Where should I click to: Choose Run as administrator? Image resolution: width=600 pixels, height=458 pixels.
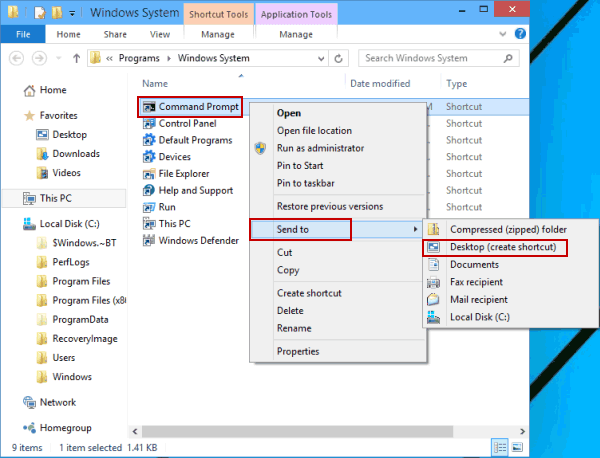click(x=320, y=148)
